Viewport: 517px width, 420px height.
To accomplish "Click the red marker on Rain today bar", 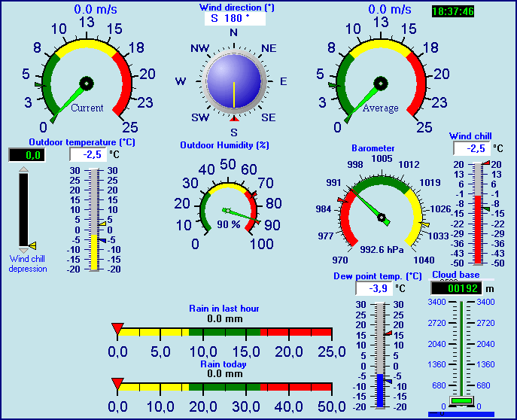I will point(117,383).
